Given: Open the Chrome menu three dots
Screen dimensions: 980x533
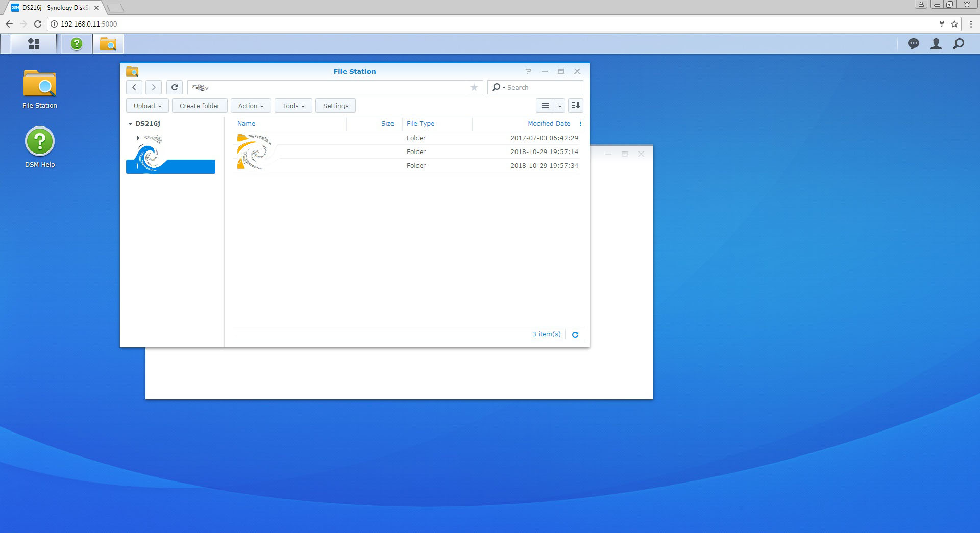Looking at the screenshot, I should (971, 24).
